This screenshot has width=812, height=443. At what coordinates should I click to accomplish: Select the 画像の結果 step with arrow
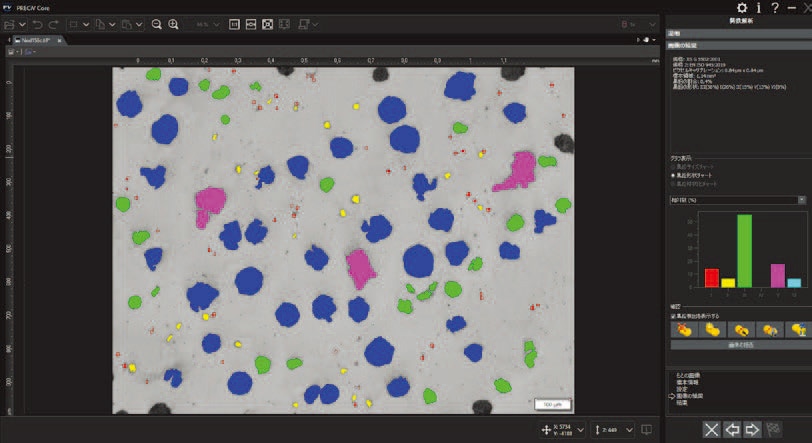(690, 396)
